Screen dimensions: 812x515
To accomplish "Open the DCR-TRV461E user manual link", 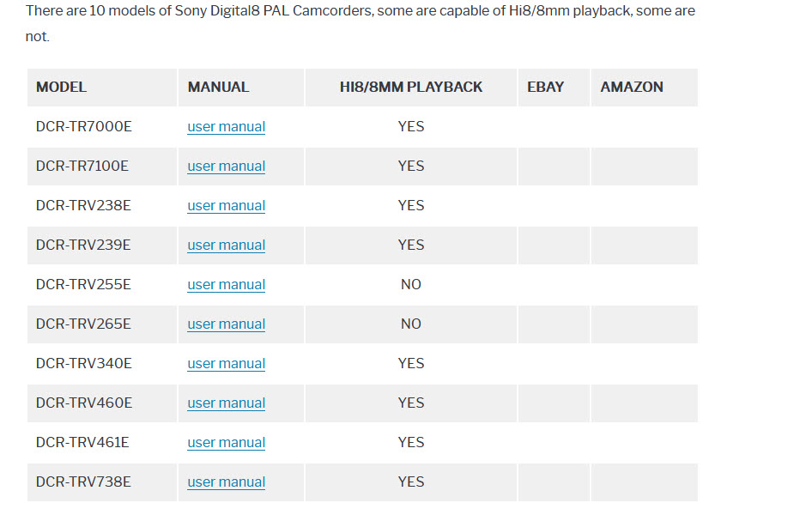I will (x=226, y=443).
